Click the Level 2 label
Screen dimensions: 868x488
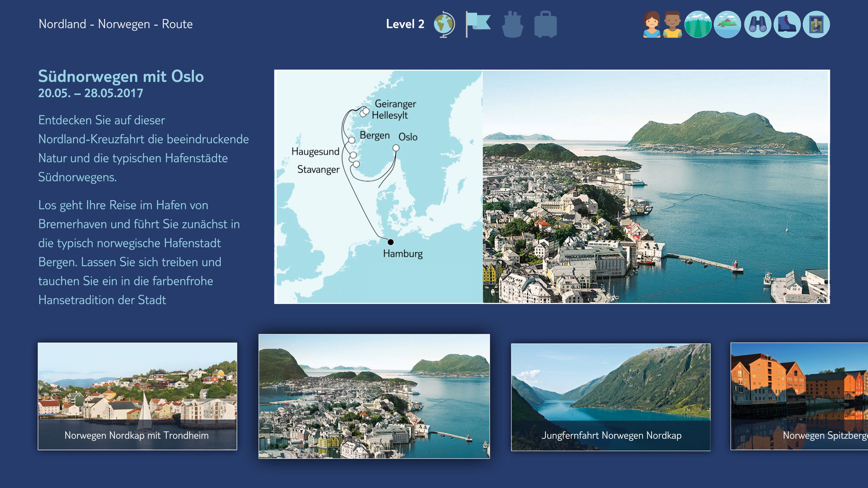[x=405, y=24]
